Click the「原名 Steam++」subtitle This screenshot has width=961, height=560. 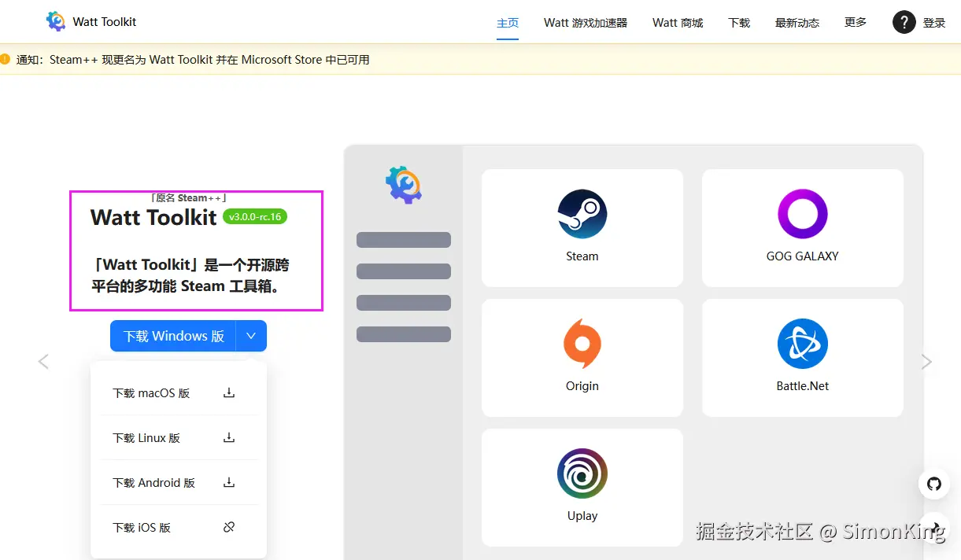point(190,198)
